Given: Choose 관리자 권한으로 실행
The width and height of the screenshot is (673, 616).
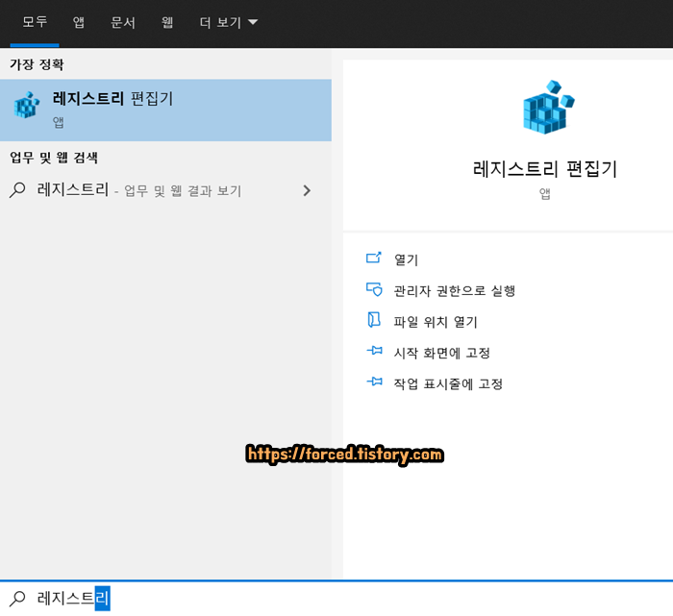Looking at the screenshot, I should [455, 291].
